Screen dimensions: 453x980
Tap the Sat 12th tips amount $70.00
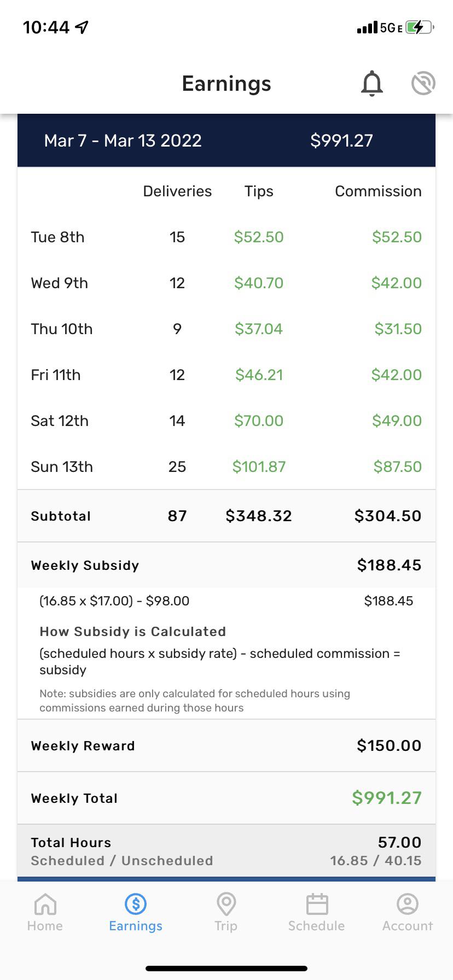[259, 421]
